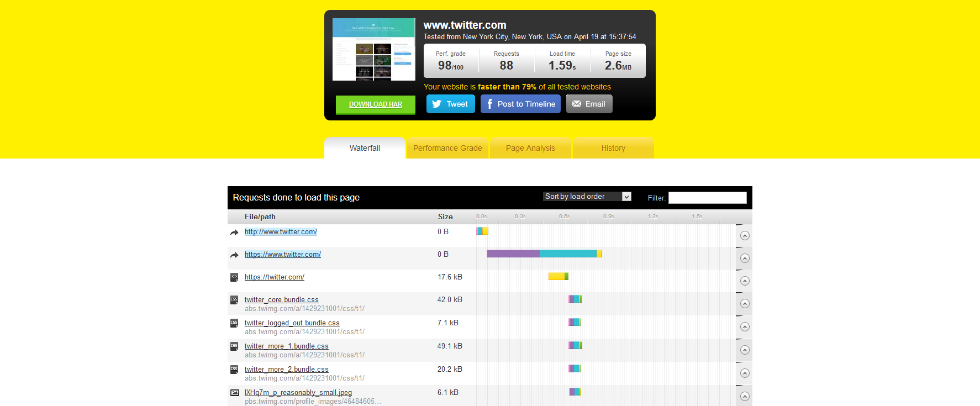Click waterfall timing bar for https://twitter.com/
This screenshot has width=980, height=406.
559,276
